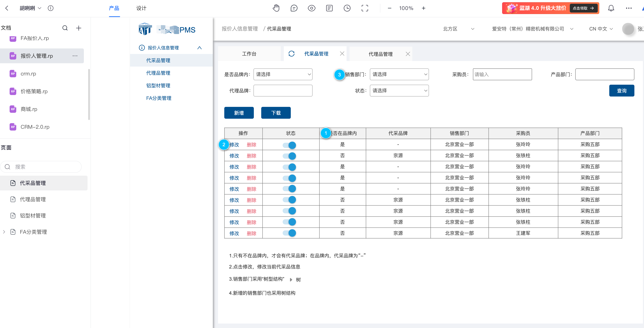Expand the 树 disclosure triangle

click(x=291, y=279)
